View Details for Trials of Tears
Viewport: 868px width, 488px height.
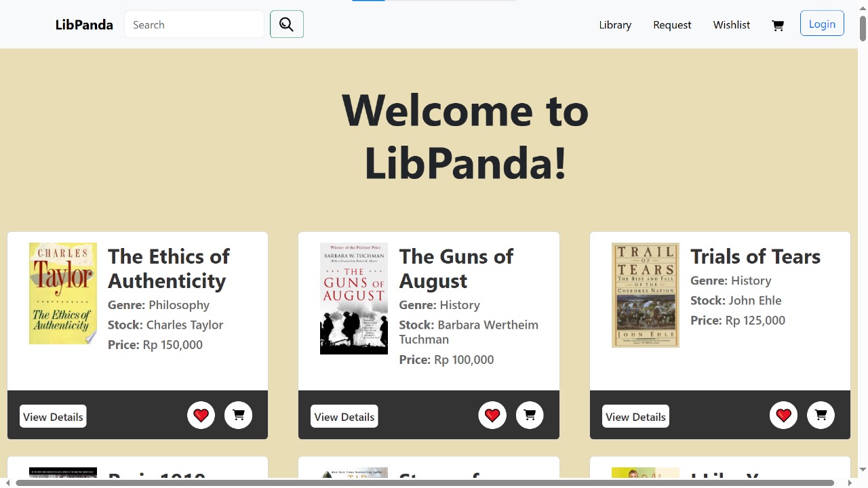tap(635, 416)
